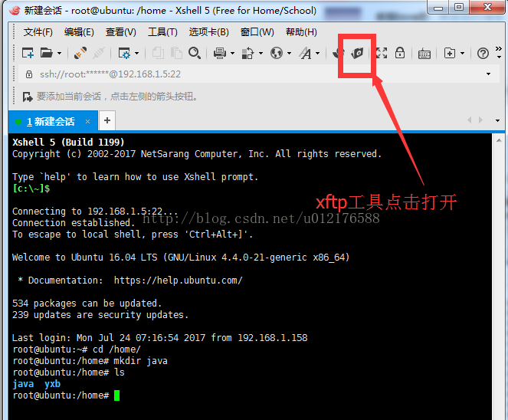The image size is (508, 420).
Task: Open session Properties gear icon
Action: [x=124, y=53]
